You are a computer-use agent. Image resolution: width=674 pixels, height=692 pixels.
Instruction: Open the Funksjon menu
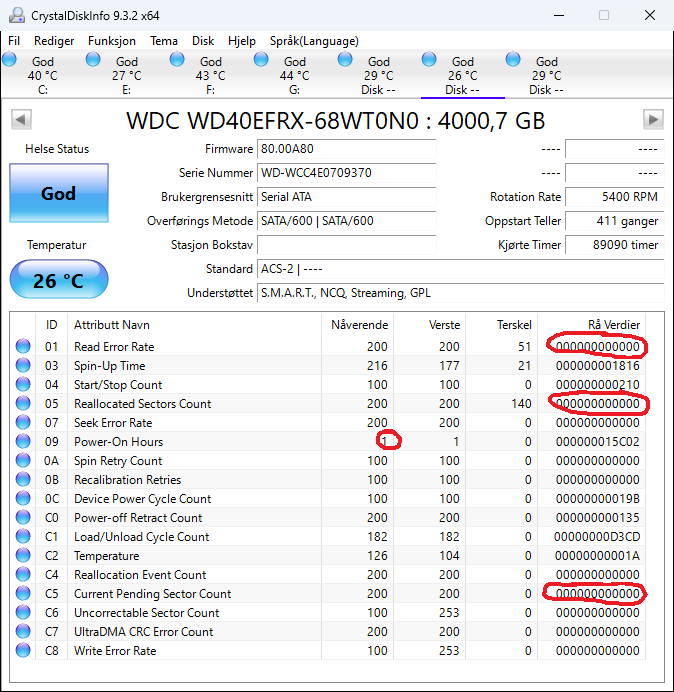coord(112,41)
